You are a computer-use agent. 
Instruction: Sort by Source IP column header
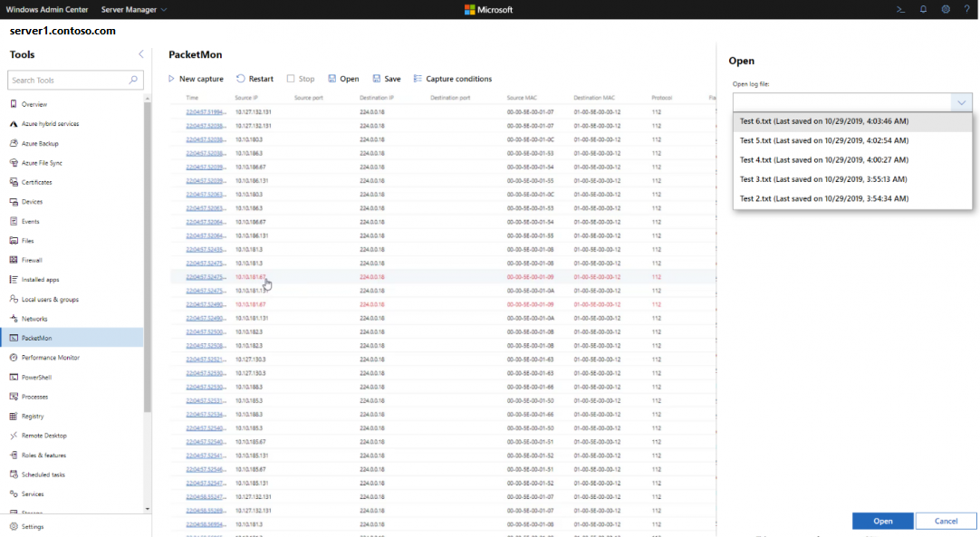pyautogui.click(x=246, y=98)
